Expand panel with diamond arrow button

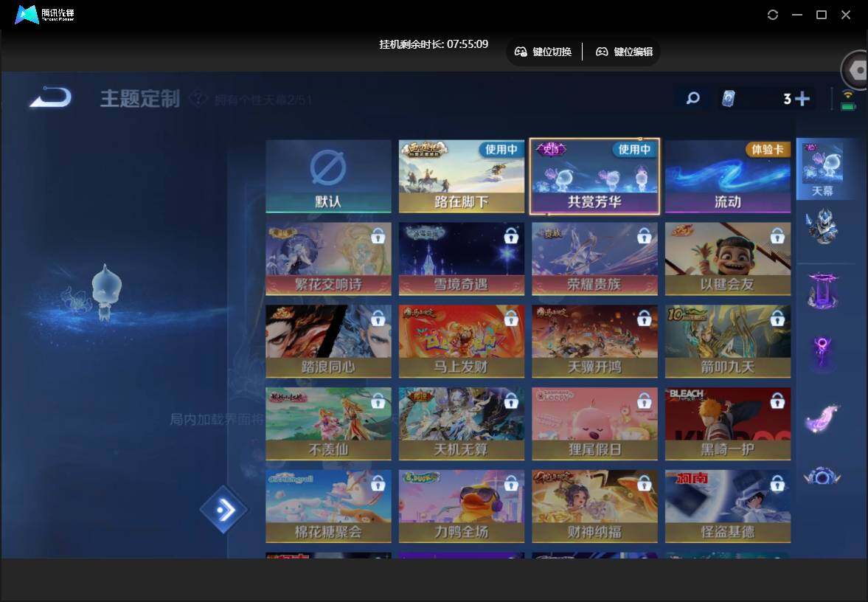point(223,509)
